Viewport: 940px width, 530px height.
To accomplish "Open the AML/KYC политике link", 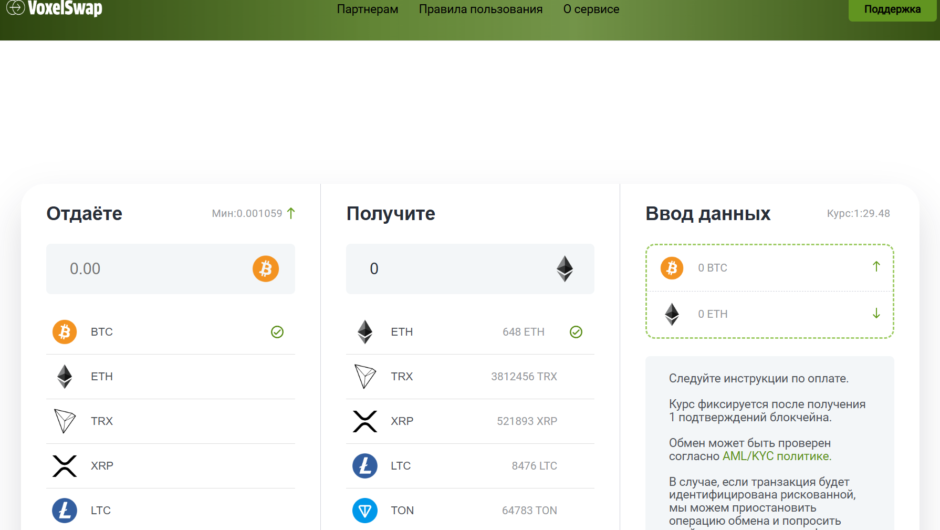I will 776,456.
